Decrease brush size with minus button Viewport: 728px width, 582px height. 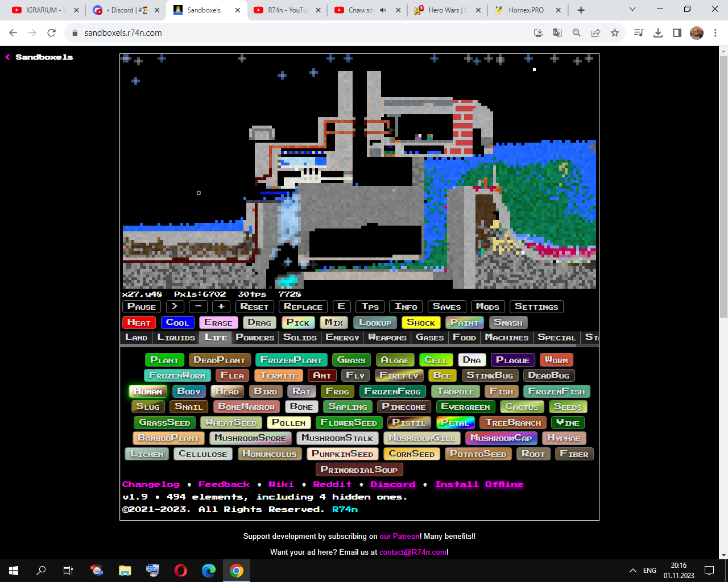tap(198, 307)
